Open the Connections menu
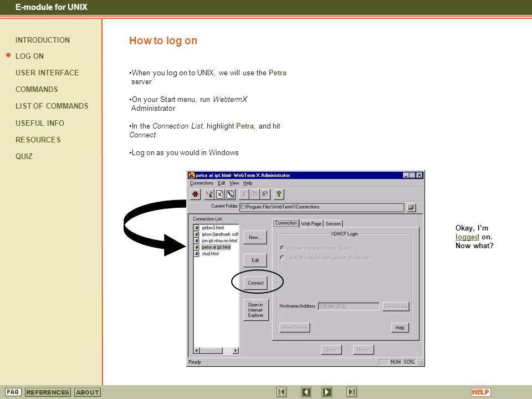This screenshot has height=399, width=532. (202, 183)
